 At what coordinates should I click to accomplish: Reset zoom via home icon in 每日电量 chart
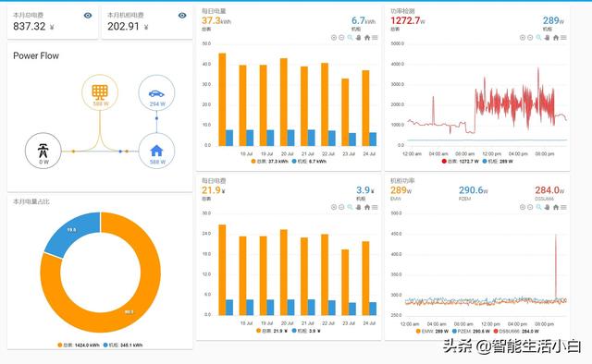tap(367, 38)
